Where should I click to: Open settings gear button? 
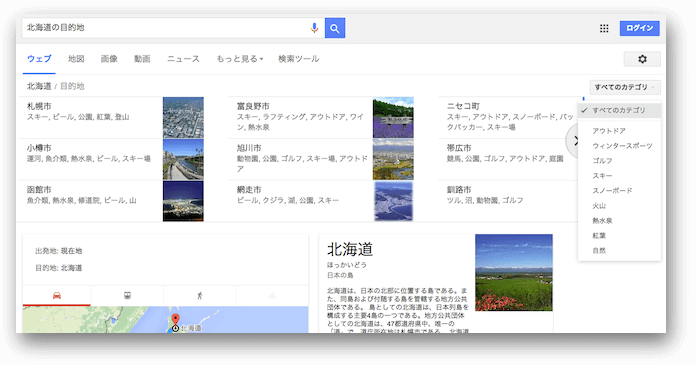(x=642, y=59)
